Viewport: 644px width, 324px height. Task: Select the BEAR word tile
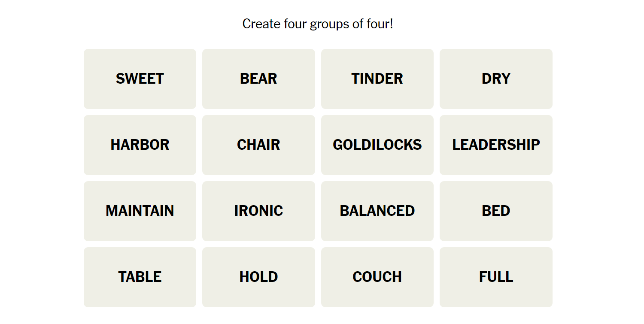click(x=258, y=79)
